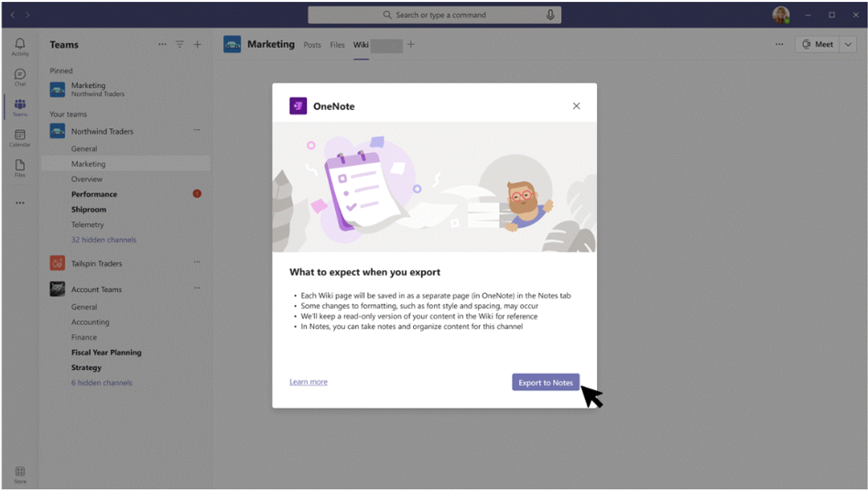Open the Overview channel
The image size is (868, 490).
87,179
